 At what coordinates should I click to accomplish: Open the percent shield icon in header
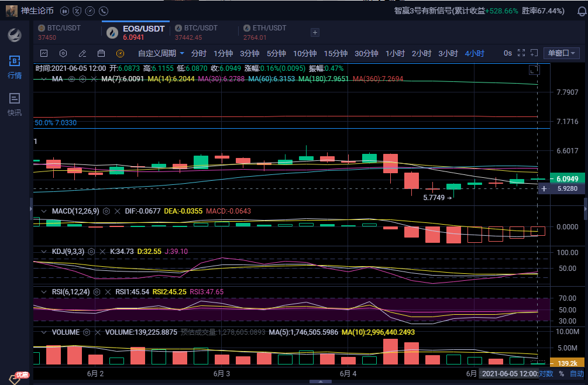[x=77, y=11]
